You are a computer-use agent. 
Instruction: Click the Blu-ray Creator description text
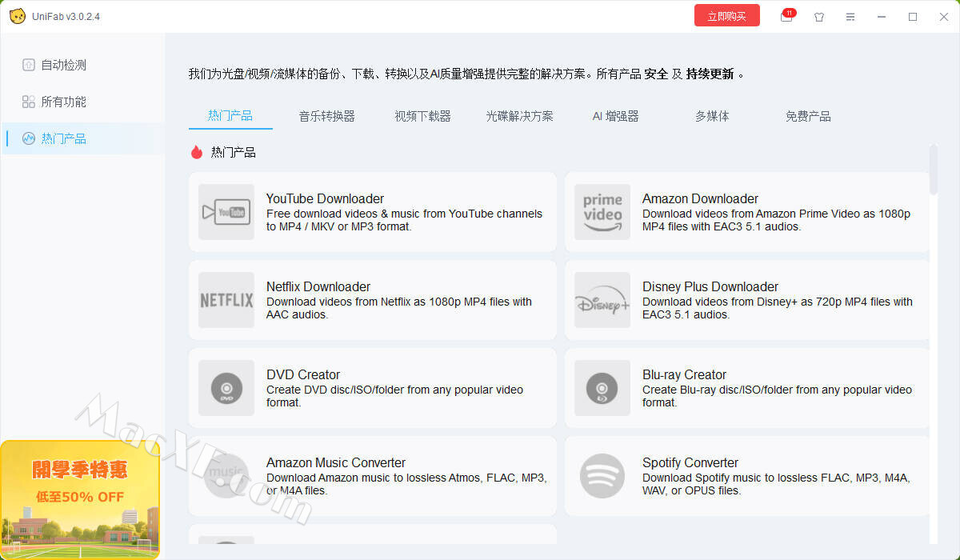(777, 396)
